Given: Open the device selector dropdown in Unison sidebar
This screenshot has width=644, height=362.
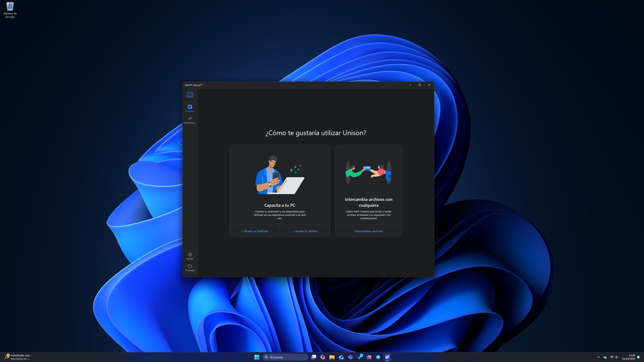Looking at the screenshot, I should point(191,95).
